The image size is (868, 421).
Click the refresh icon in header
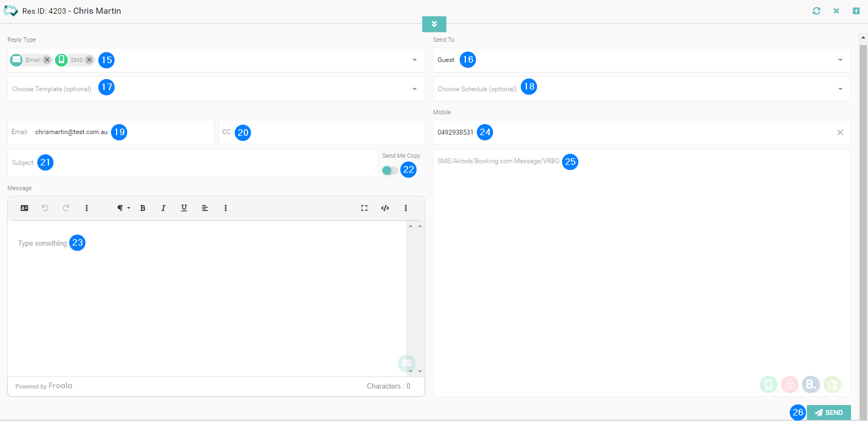(816, 11)
